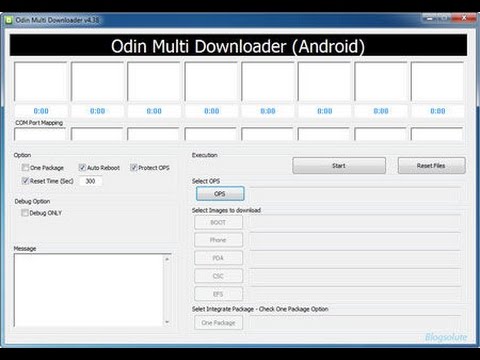The height and width of the screenshot is (360, 480).
Task: Click the Reset Files button
Action: point(431,166)
